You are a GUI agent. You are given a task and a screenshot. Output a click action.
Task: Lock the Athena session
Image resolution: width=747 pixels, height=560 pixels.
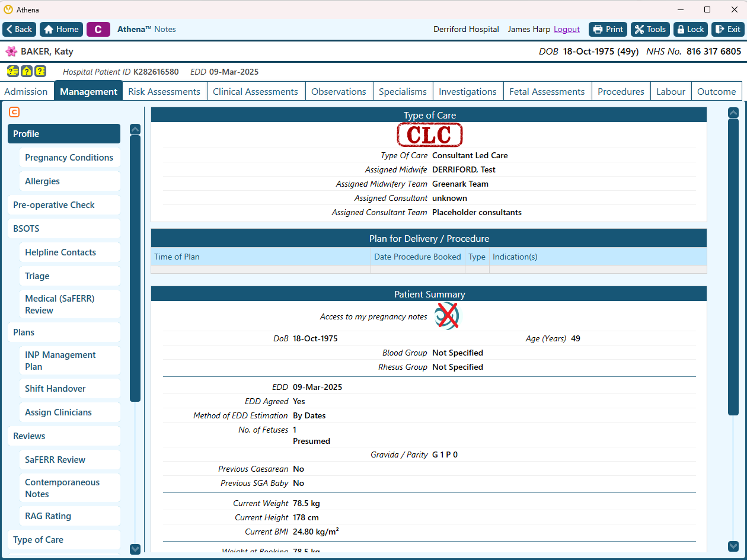tap(691, 29)
